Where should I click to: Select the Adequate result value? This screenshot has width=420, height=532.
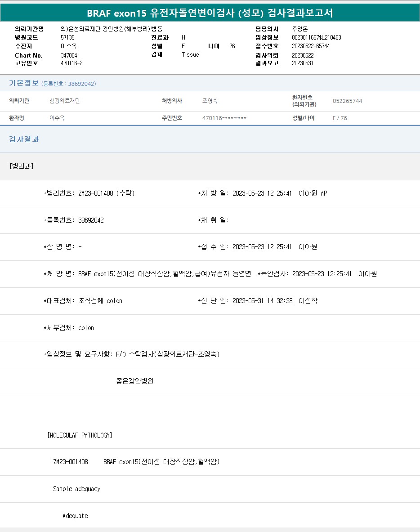click(x=75, y=516)
